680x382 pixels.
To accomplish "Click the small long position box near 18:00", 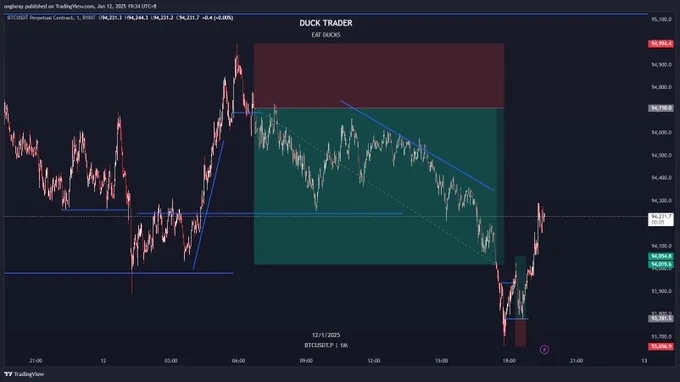I will click(520, 301).
